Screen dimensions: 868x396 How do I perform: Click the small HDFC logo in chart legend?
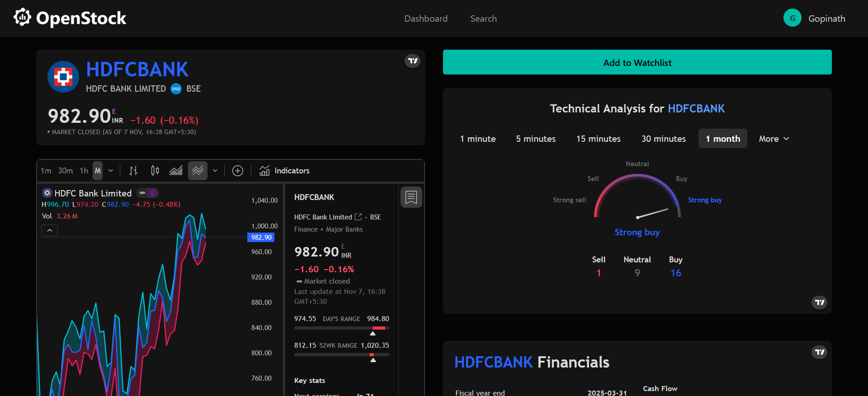pos(47,193)
